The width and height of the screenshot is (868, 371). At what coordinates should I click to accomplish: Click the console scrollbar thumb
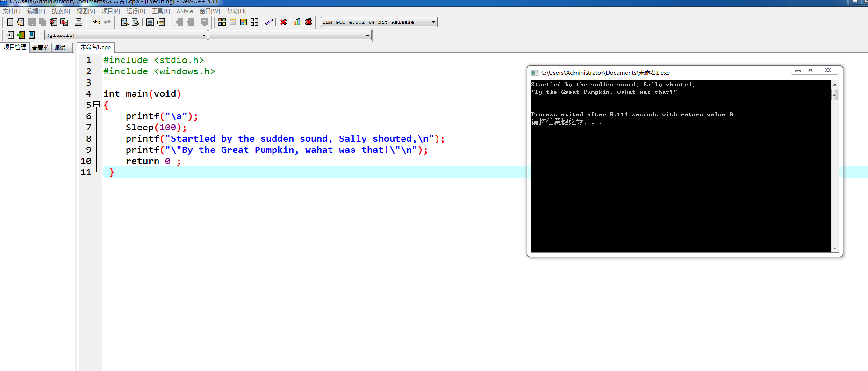(835, 94)
